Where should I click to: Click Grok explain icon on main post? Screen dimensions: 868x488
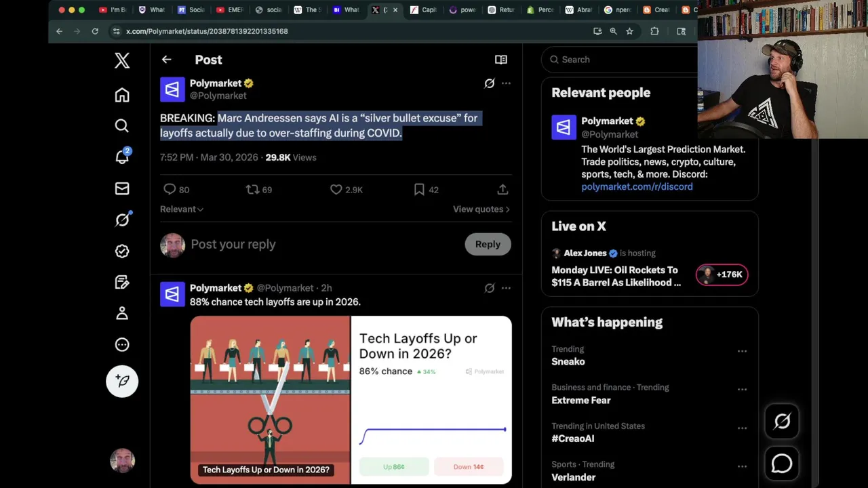pos(490,83)
